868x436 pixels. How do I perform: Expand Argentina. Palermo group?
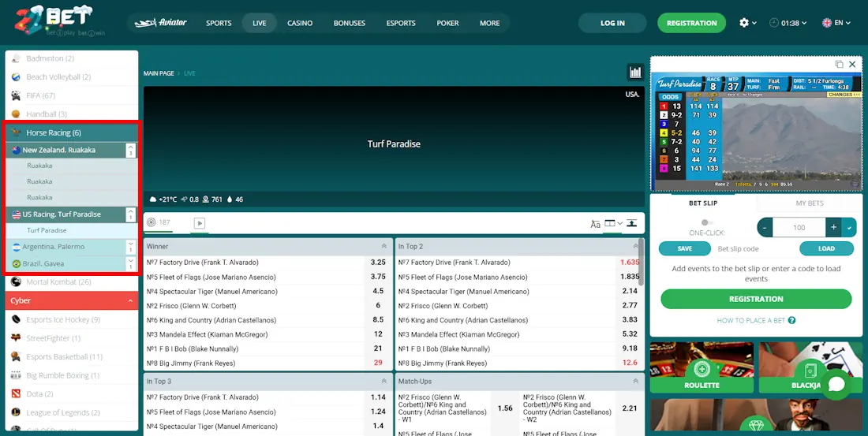click(131, 247)
